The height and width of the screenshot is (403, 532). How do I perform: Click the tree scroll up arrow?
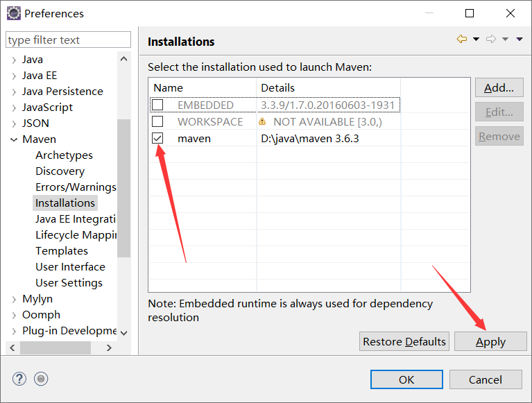click(124, 59)
